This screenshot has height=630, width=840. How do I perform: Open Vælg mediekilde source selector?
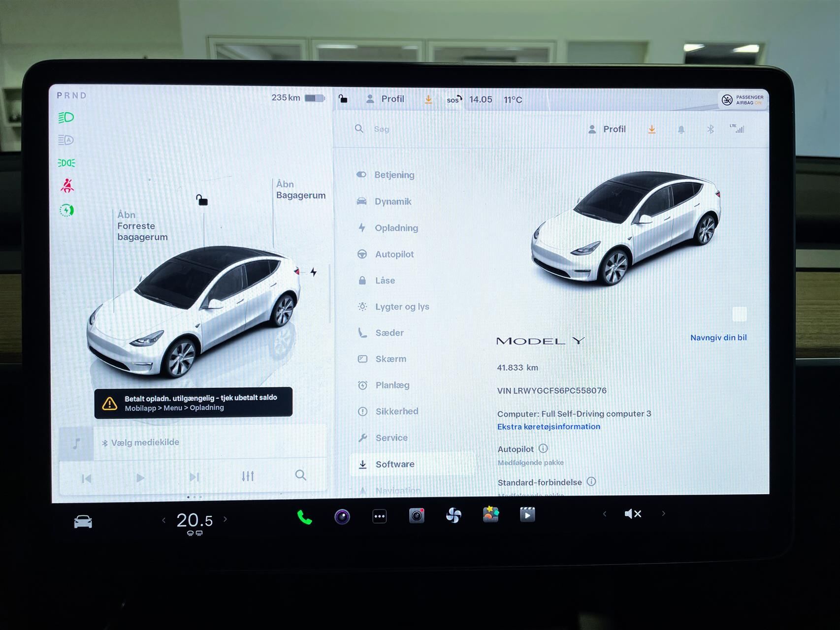(x=141, y=442)
